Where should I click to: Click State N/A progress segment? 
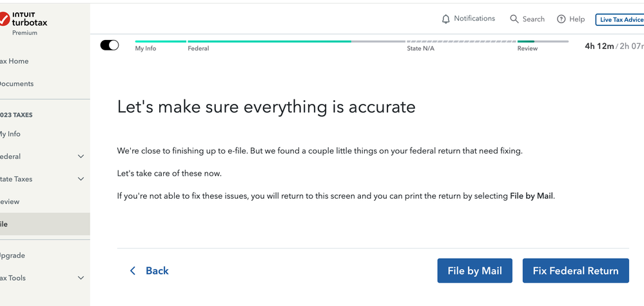461,41
